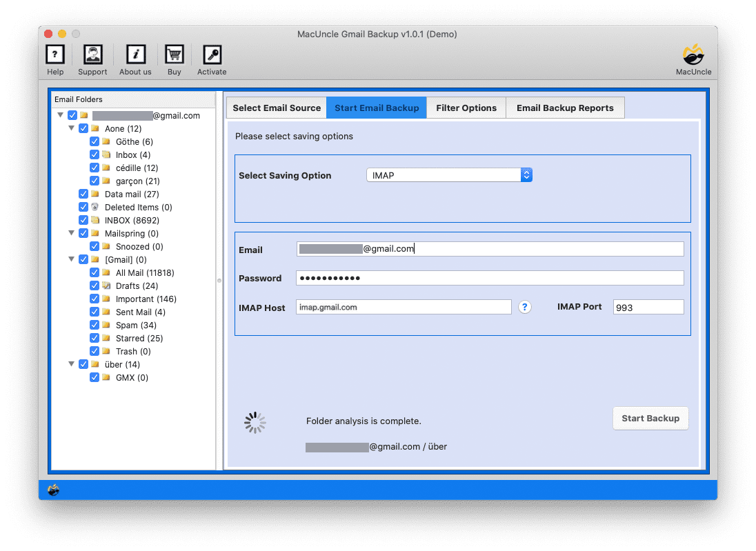Collapse the [Gmail] folder tree
Image resolution: width=756 pixels, height=551 pixels.
click(72, 259)
